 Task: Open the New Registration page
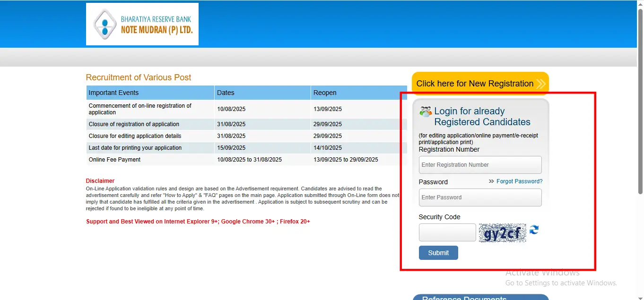coord(475,84)
